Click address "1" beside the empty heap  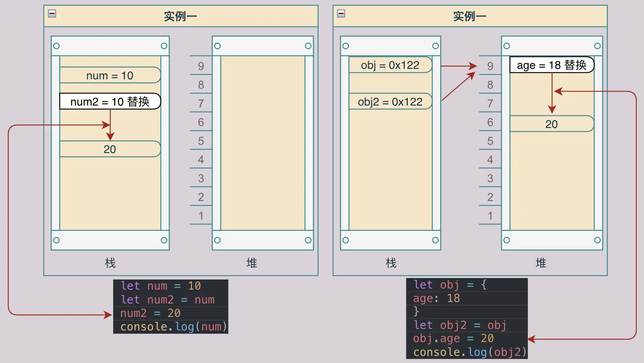click(201, 216)
